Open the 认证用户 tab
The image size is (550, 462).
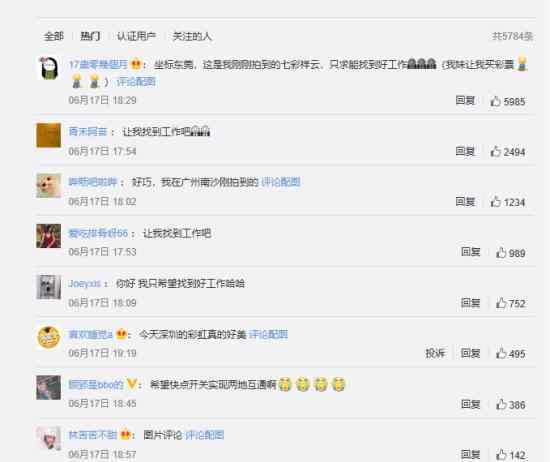136,36
